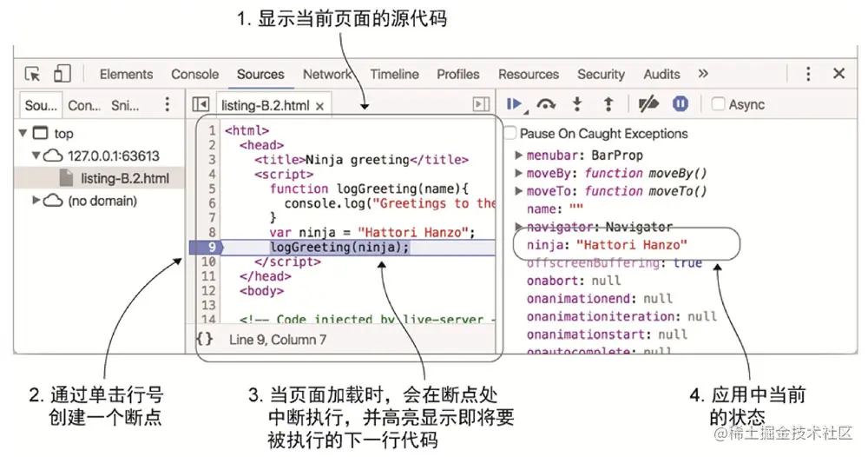Open the Security tab
This screenshot has height=457, width=868.
[x=602, y=74]
